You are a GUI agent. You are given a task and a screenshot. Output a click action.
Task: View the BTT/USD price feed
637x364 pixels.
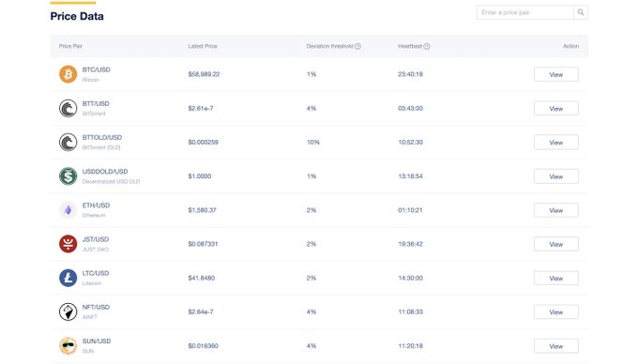555,109
